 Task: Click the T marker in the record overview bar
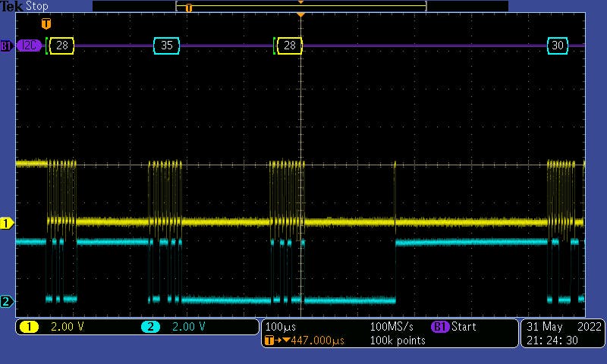tap(189, 8)
